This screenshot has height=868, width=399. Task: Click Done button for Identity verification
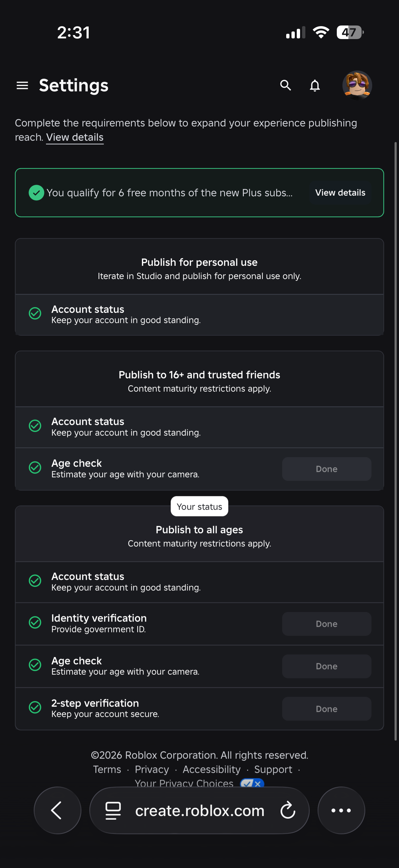coord(327,624)
